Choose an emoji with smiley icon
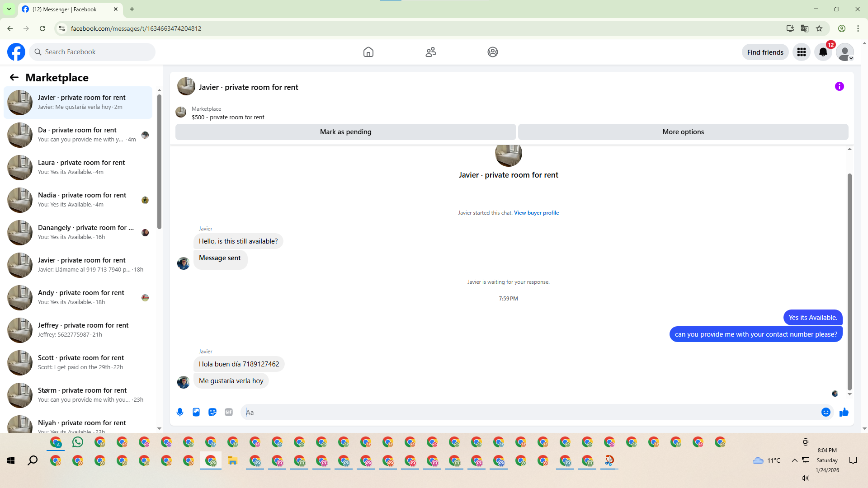 [826, 412]
